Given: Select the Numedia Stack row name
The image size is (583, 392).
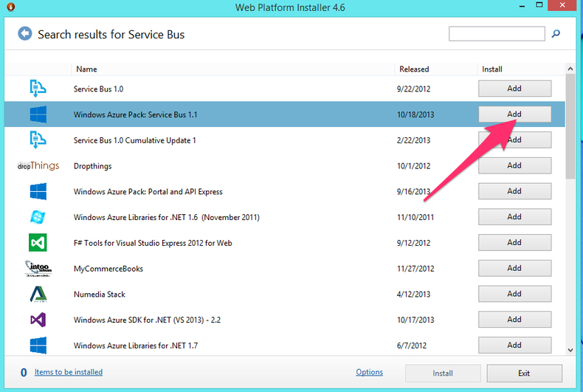Looking at the screenshot, I should coord(100,295).
